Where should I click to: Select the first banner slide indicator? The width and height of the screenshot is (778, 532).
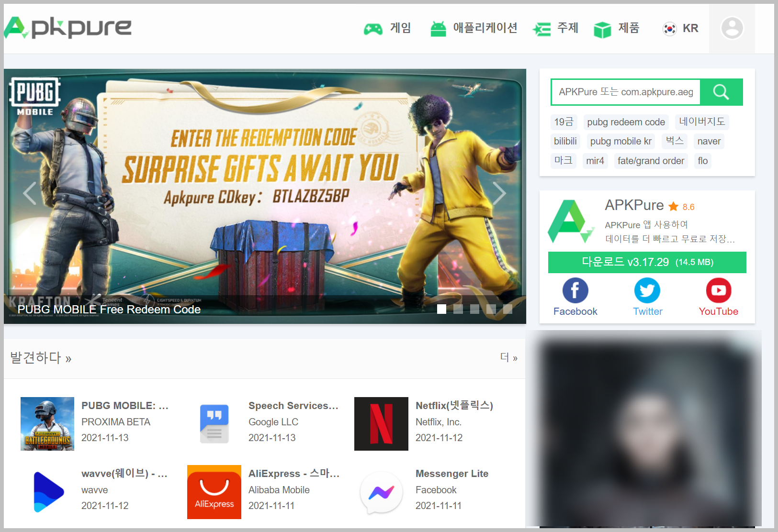pos(441,309)
